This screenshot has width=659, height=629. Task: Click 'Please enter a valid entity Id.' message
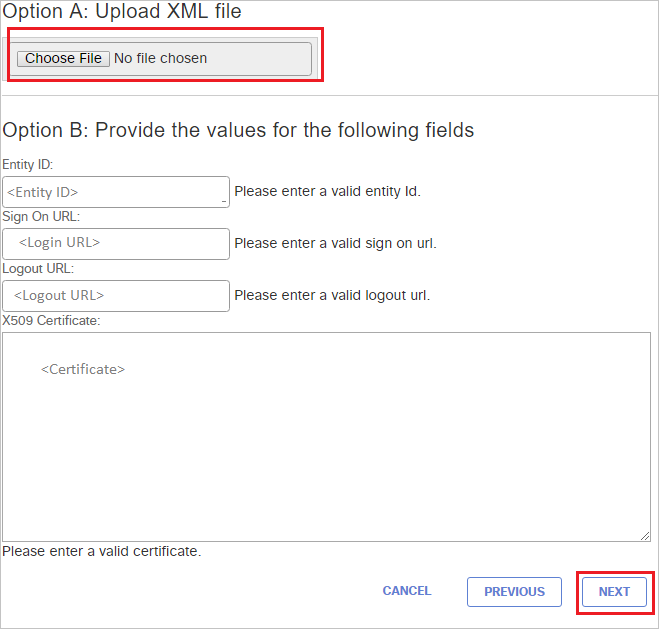coord(327,191)
